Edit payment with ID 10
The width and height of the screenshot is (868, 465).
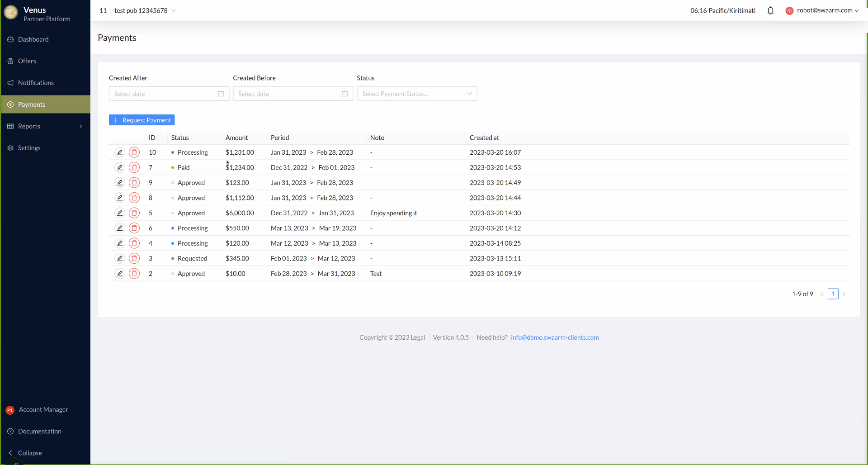coord(119,152)
